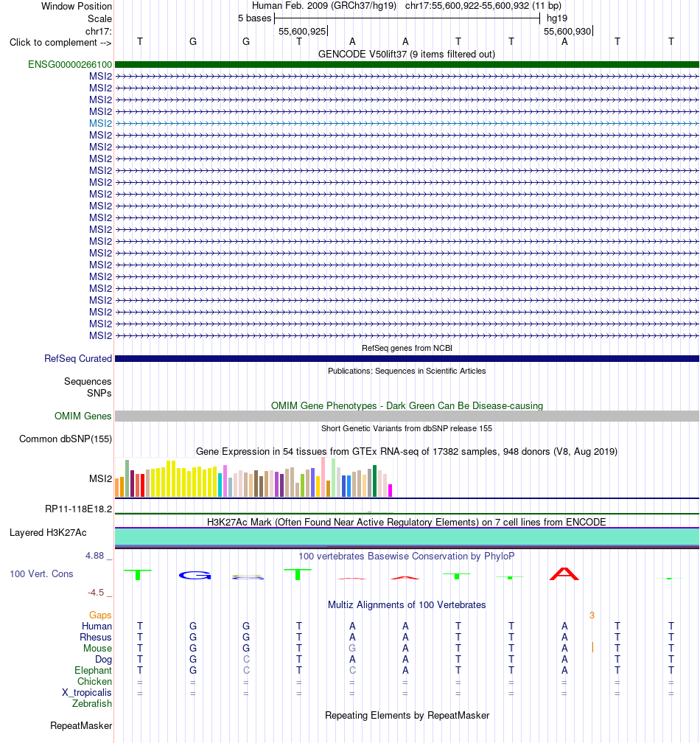
Task: Click the 55,600,930 position marker
Action: pyautogui.click(x=567, y=32)
